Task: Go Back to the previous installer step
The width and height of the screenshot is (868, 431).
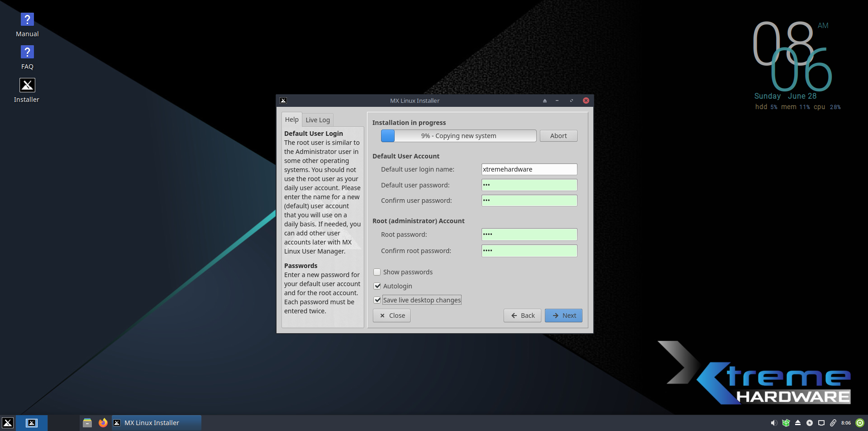Action: (x=522, y=316)
